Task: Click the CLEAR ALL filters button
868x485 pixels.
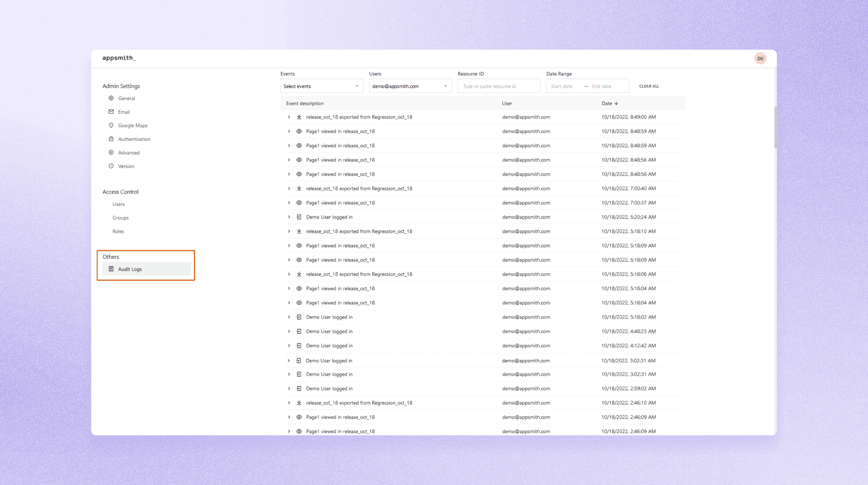Action: click(648, 86)
